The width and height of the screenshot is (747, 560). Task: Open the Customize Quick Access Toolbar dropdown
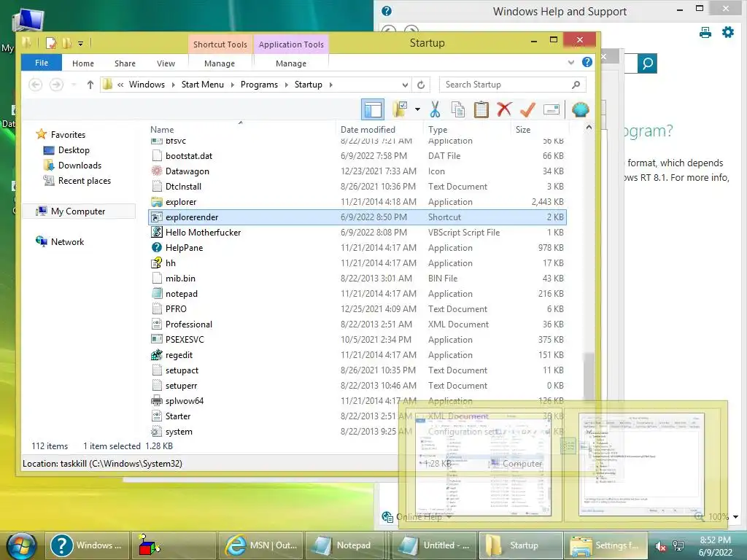coord(80,44)
